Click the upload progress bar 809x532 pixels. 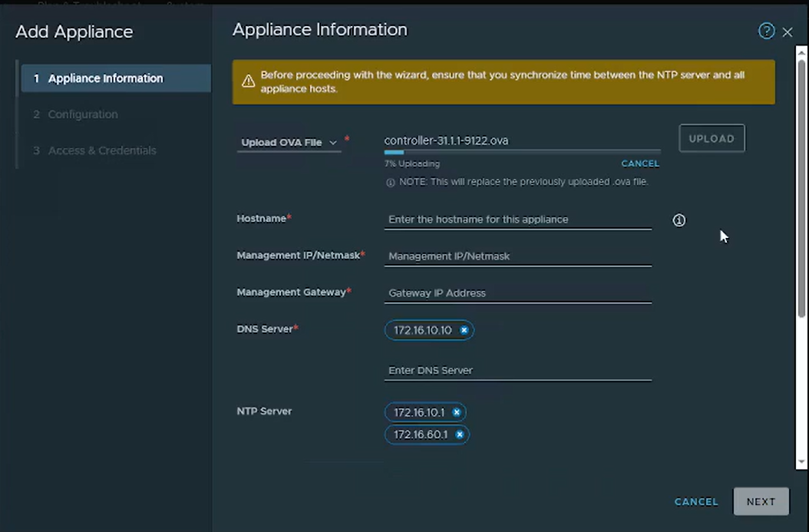[x=522, y=152]
